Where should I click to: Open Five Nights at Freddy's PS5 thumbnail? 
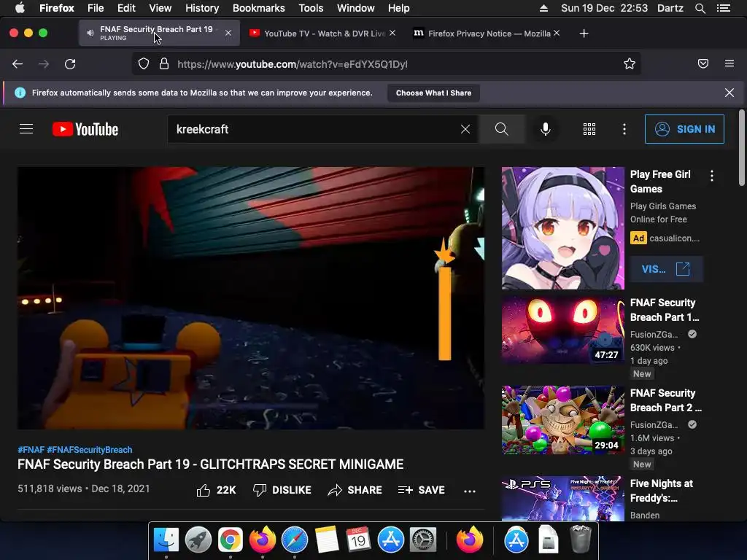[x=562, y=498]
